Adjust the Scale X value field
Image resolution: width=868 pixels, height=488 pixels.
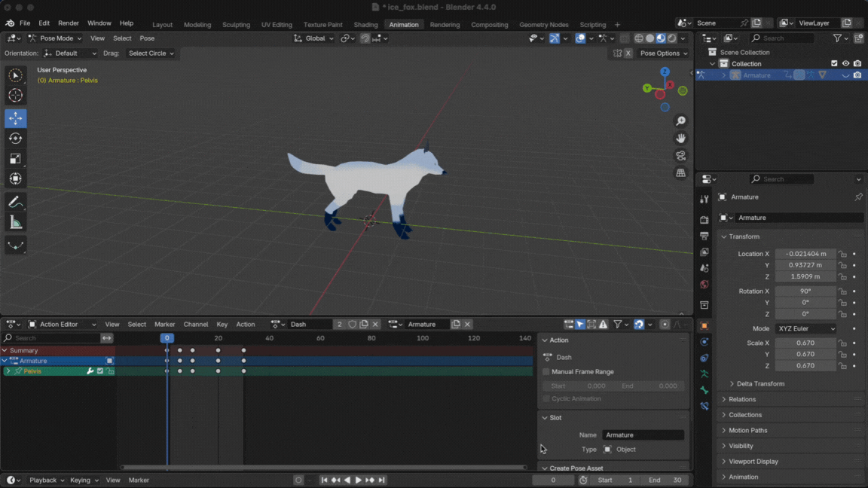tap(805, 343)
